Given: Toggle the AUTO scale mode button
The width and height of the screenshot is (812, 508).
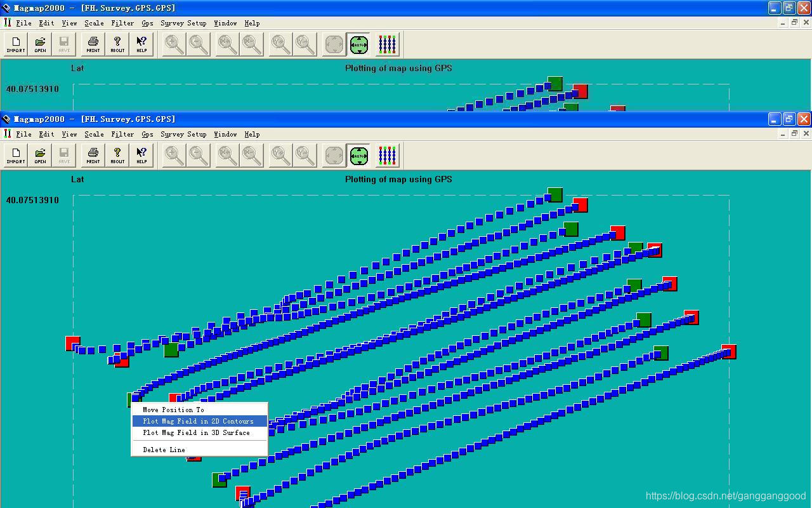Looking at the screenshot, I should (x=358, y=155).
